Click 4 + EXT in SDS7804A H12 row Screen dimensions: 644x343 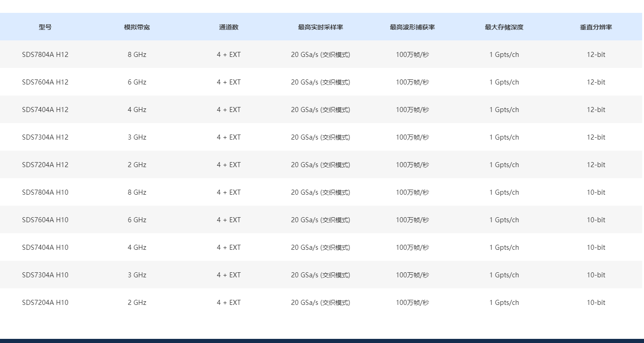click(x=229, y=55)
